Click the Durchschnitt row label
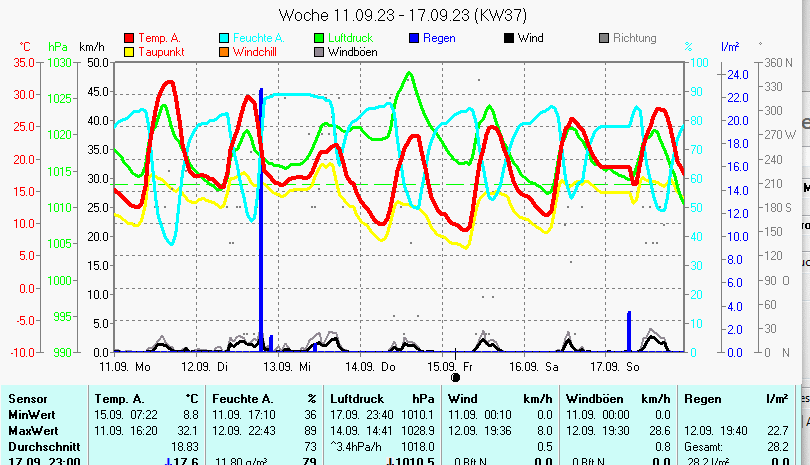The image size is (810, 465). (41, 446)
